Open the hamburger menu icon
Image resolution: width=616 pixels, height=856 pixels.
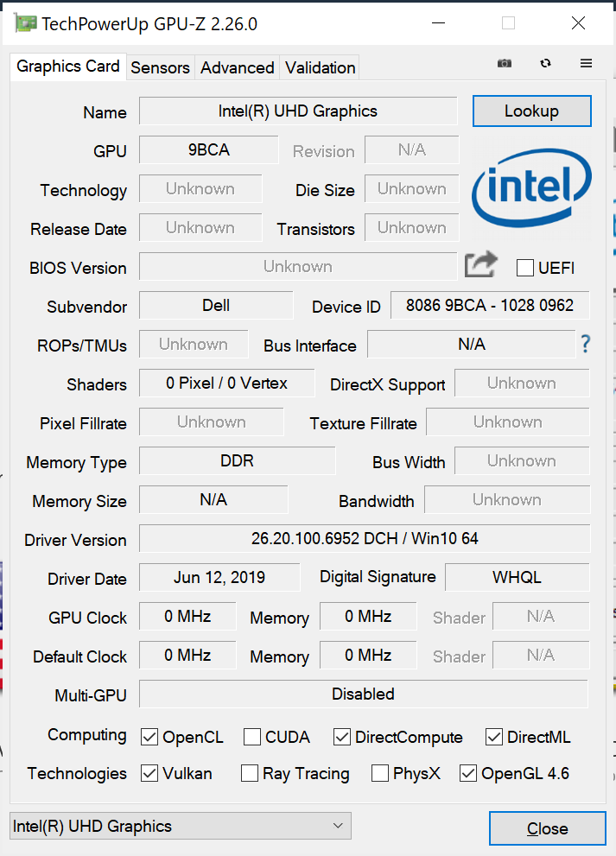586,64
